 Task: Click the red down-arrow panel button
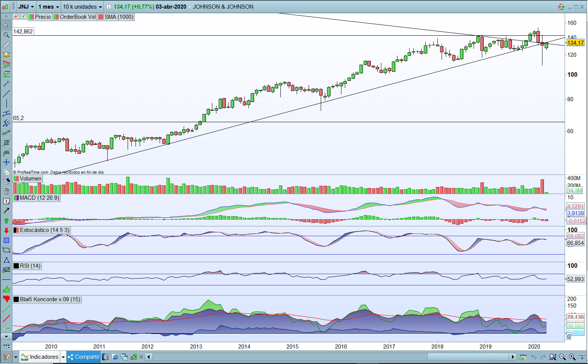pyautogui.click(x=16, y=17)
